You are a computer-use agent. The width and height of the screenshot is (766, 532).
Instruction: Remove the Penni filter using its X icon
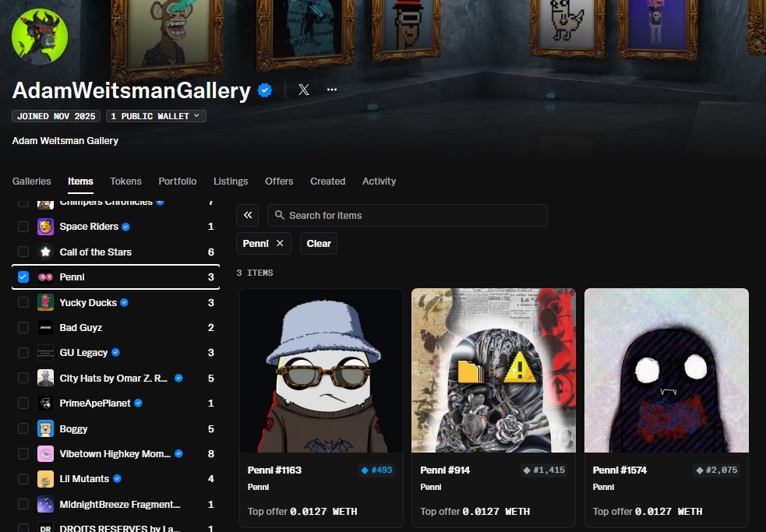click(280, 243)
